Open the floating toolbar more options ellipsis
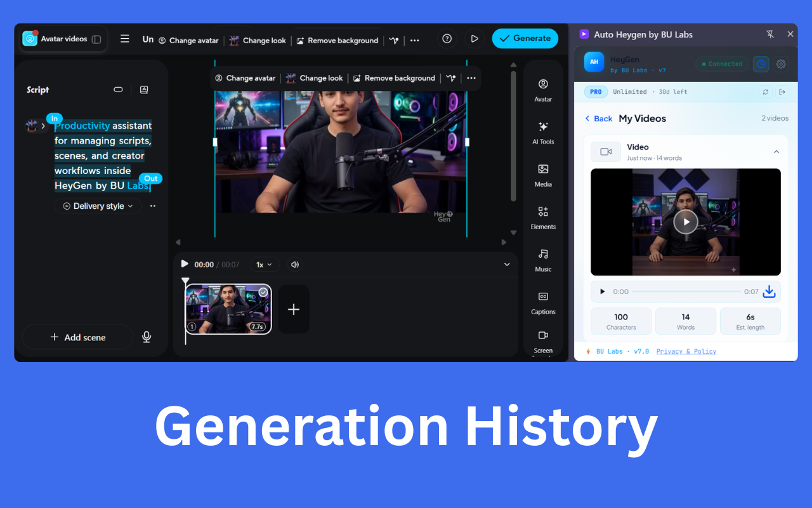This screenshot has height=508, width=812. [471, 78]
